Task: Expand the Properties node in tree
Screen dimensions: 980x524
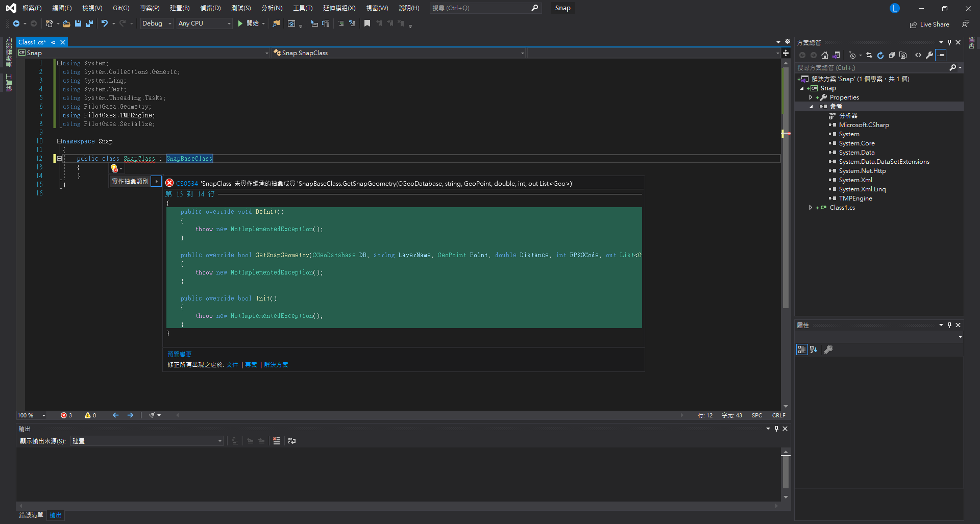Action: (x=811, y=97)
